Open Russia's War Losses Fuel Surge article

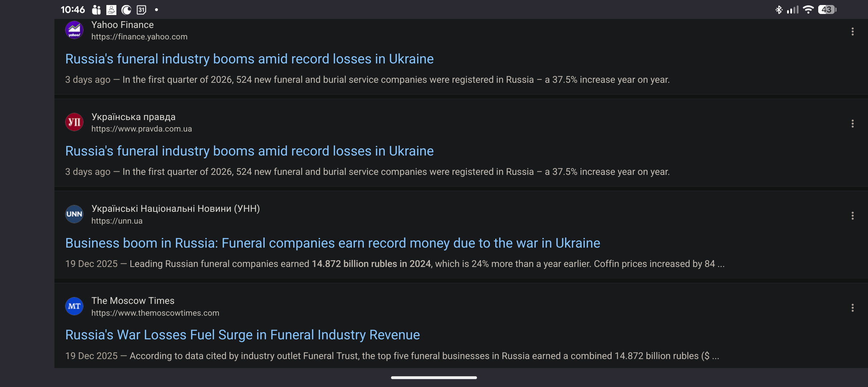pyautogui.click(x=242, y=335)
